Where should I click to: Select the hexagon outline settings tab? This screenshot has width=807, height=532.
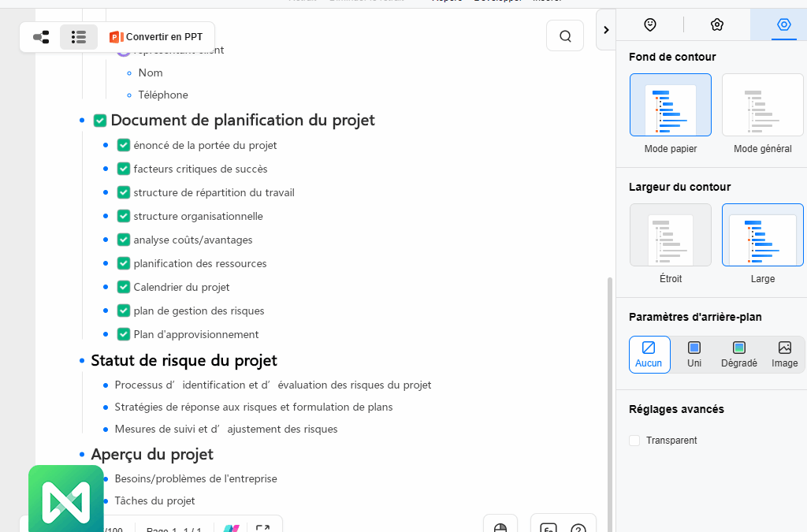tap(783, 24)
